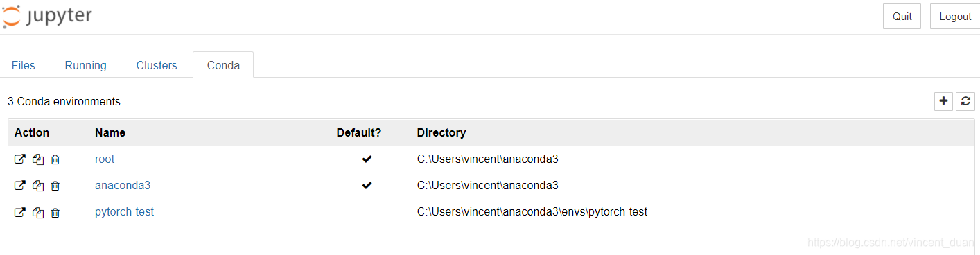The width and height of the screenshot is (980, 255).
Task: Open the Running tab
Action: click(x=86, y=65)
